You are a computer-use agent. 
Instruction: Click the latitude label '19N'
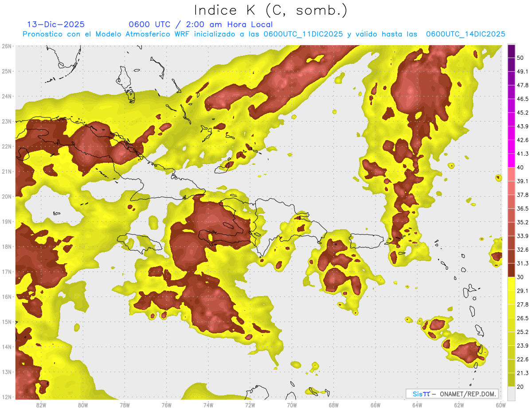7,222
